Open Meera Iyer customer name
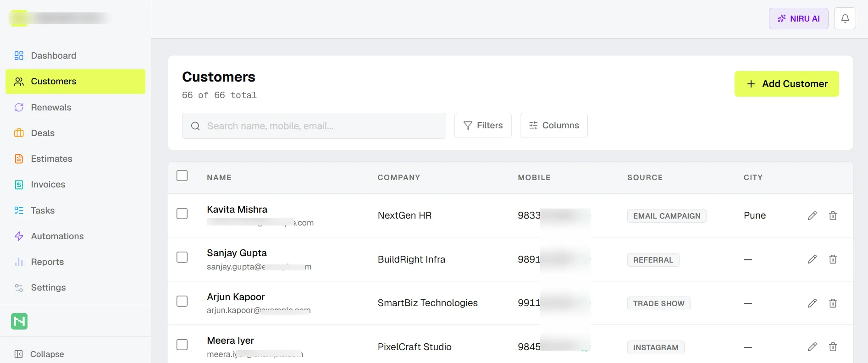The image size is (868, 363). click(230, 341)
